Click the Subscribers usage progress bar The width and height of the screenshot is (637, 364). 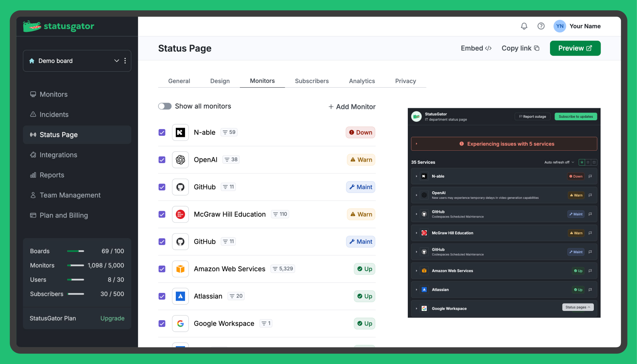pos(76,294)
